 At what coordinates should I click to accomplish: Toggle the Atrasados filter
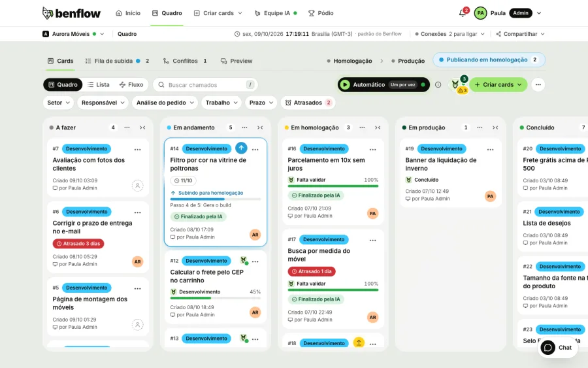point(308,103)
